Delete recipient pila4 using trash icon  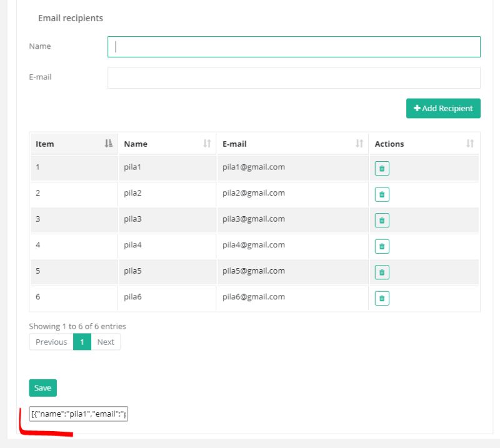tap(381, 246)
